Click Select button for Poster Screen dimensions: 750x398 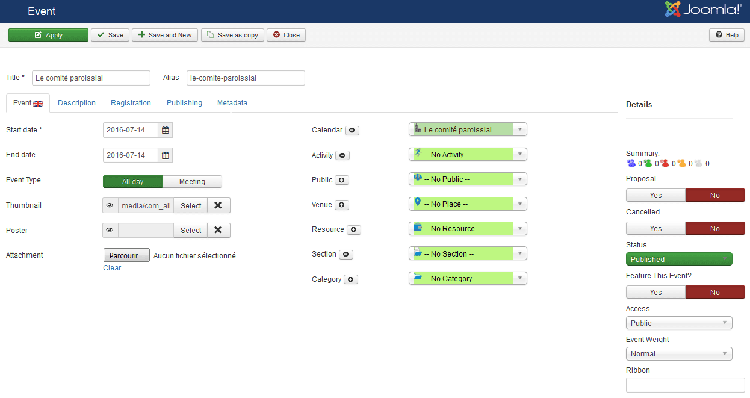click(190, 230)
